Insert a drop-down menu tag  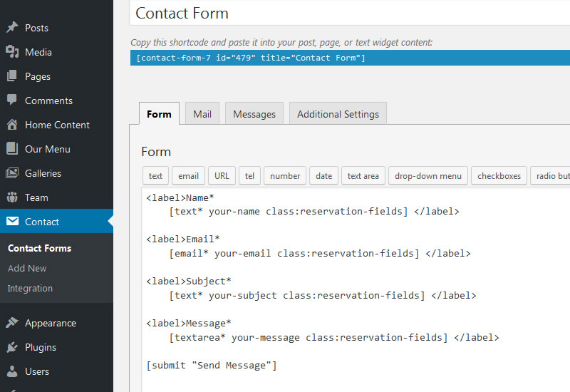click(428, 176)
